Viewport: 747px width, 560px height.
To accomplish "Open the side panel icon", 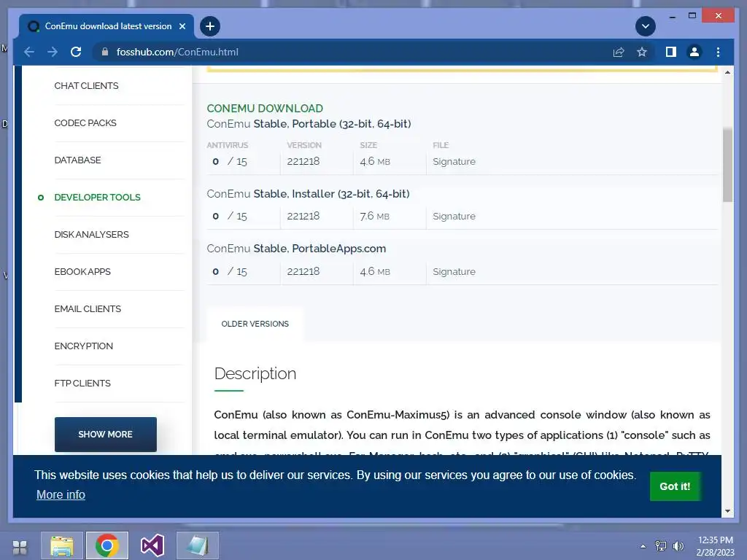I will [x=671, y=52].
